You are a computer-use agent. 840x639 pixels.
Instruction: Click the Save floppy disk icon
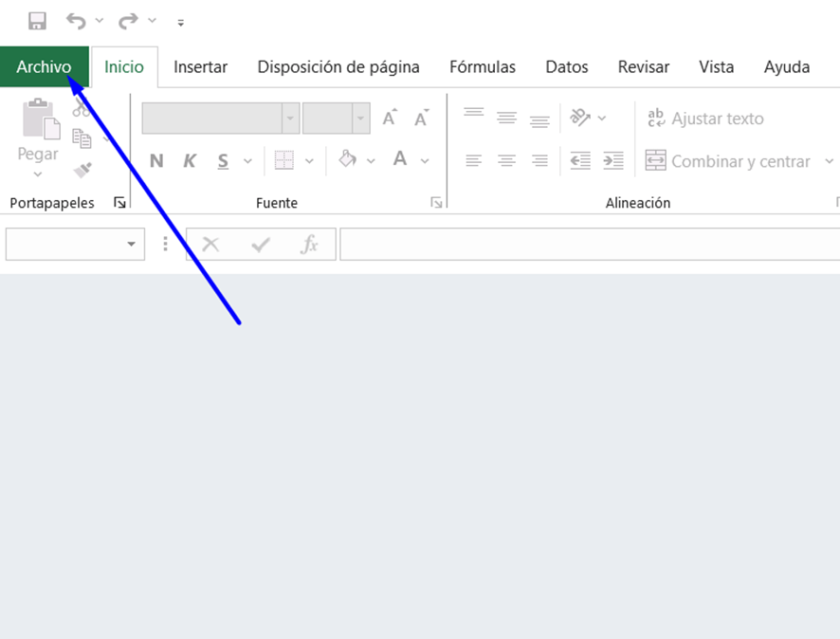click(37, 21)
